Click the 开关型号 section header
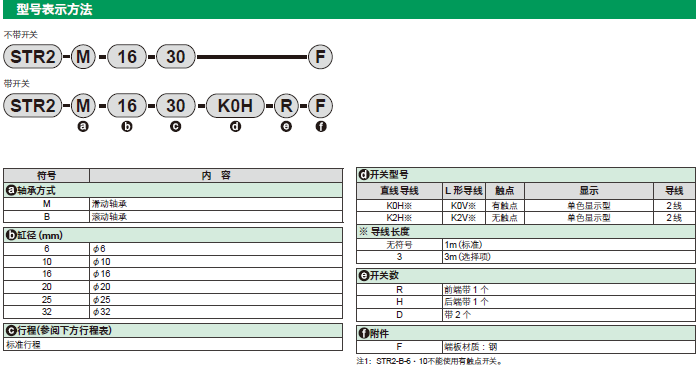Viewport: 696px width, 369px height. [x=526, y=175]
